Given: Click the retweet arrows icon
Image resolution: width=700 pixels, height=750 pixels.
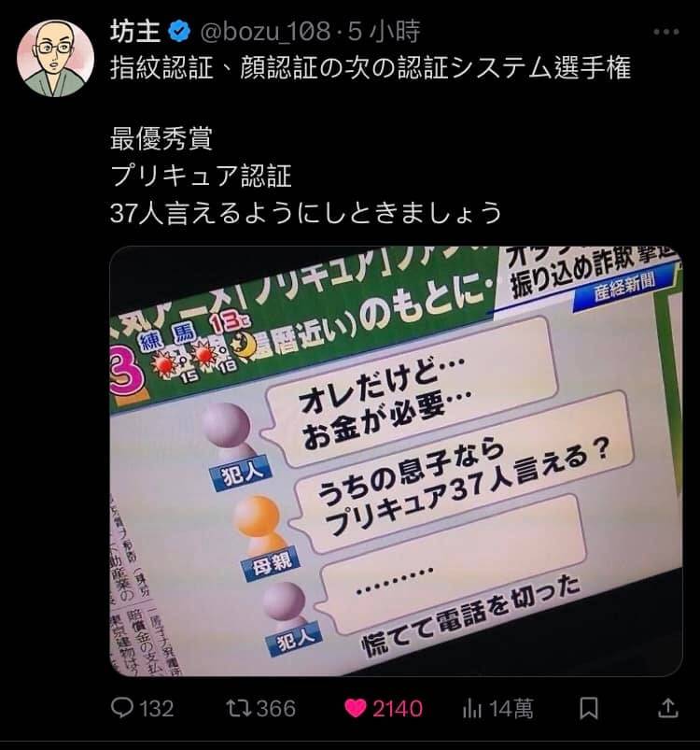Looking at the screenshot, I should click(x=238, y=708).
